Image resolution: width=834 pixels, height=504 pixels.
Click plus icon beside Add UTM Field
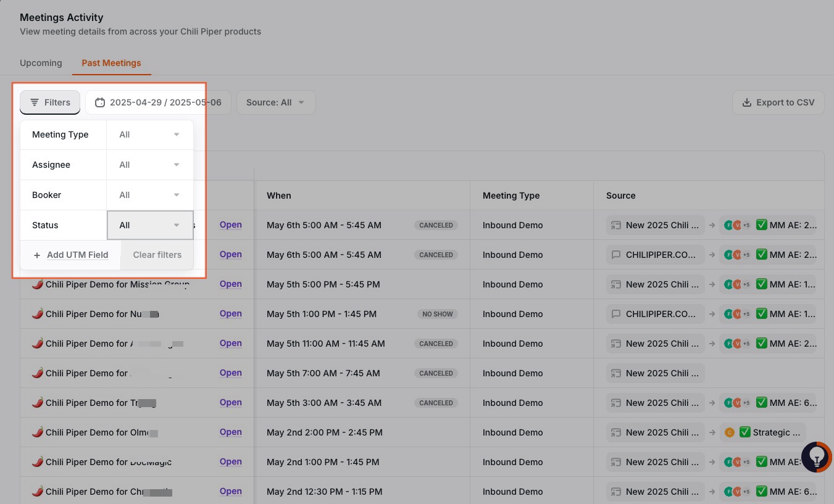point(37,255)
